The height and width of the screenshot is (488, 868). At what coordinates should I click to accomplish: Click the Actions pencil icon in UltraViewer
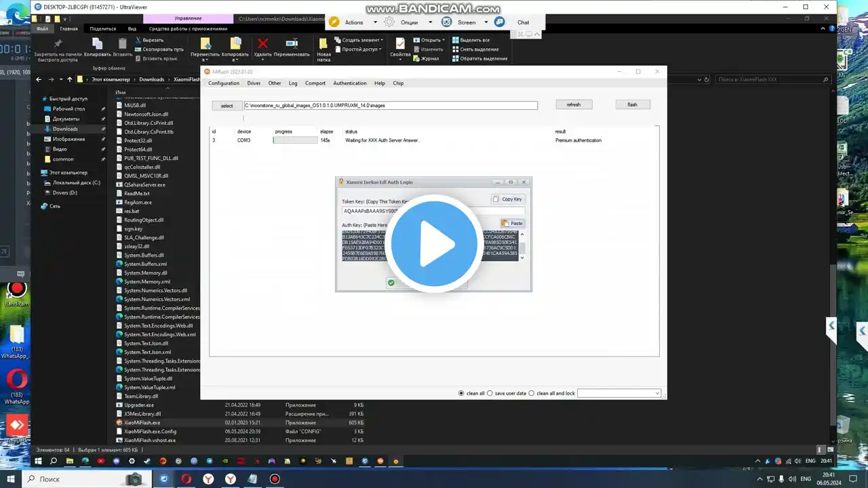334,22
